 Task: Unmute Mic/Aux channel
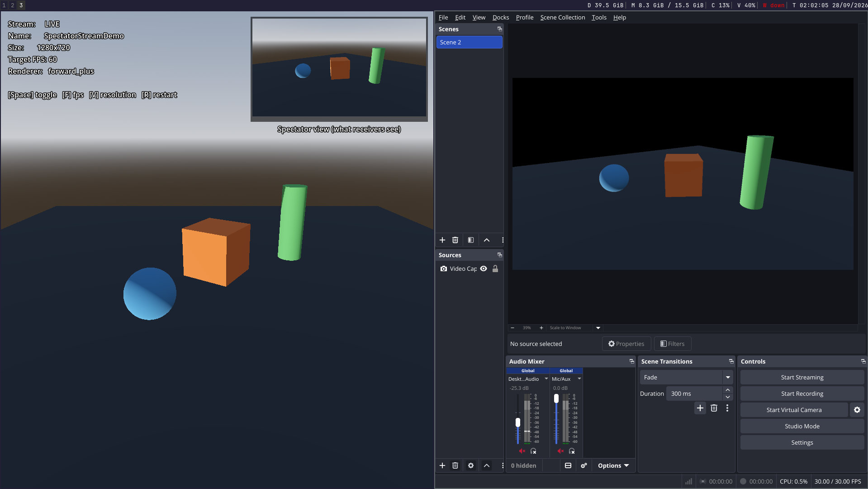pos(560,451)
